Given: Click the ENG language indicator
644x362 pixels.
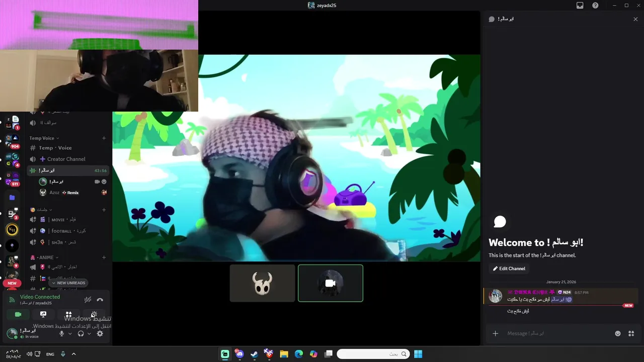Looking at the screenshot, I should point(50,354).
